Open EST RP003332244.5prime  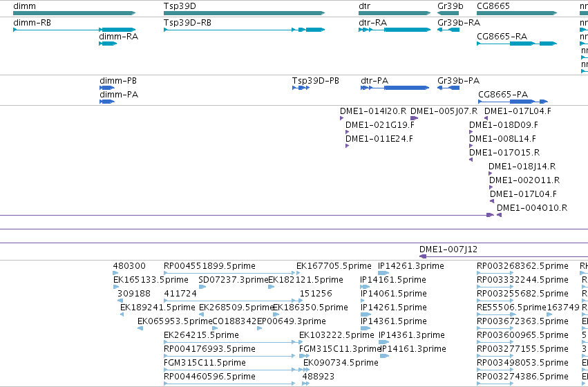tap(523, 280)
